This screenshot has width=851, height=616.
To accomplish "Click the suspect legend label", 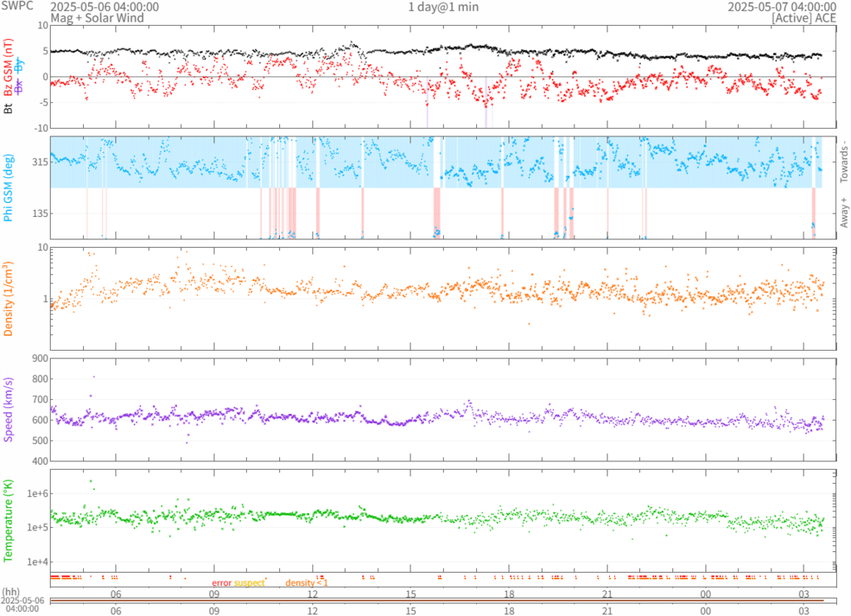I will click(249, 584).
